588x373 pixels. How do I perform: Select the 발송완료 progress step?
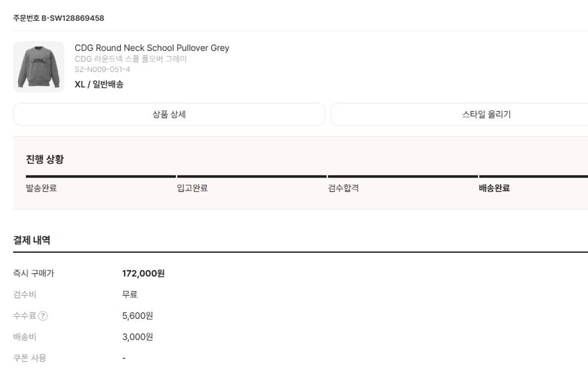click(x=41, y=188)
